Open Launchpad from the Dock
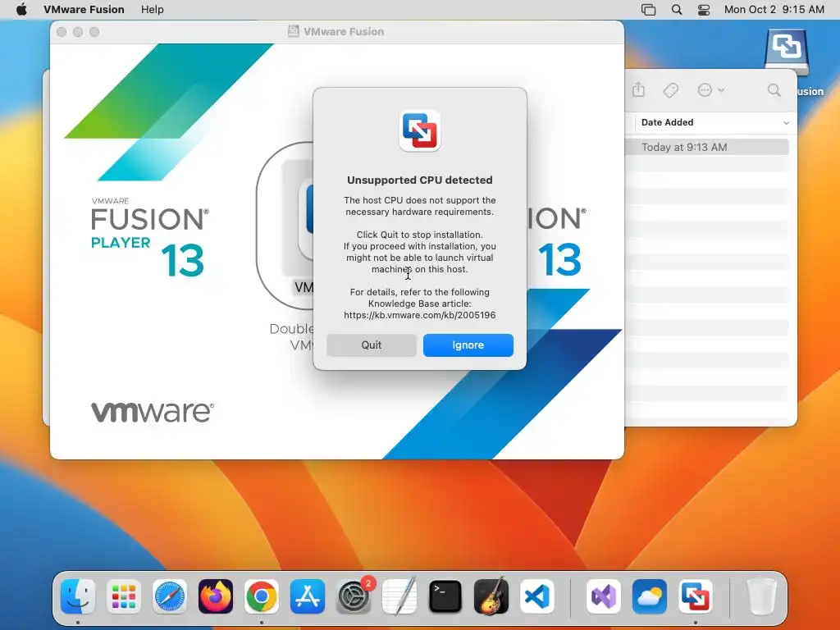Viewport: 840px width, 630px height. coord(124,596)
